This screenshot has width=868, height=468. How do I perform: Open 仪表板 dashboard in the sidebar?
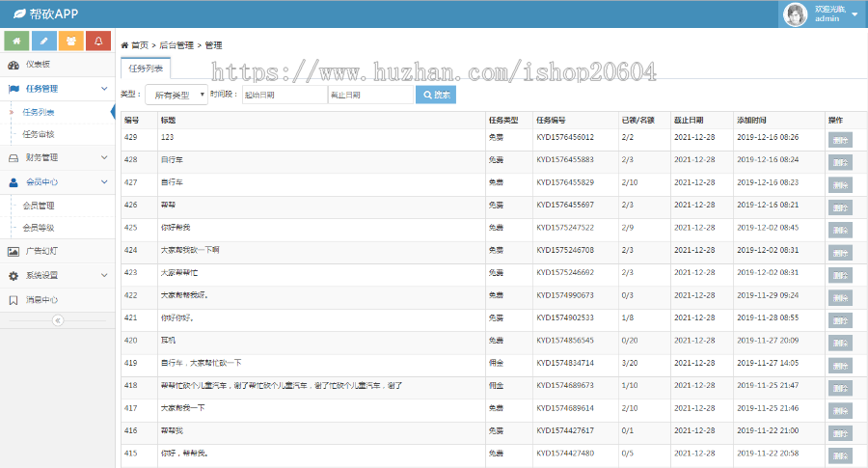click(39, 65)
